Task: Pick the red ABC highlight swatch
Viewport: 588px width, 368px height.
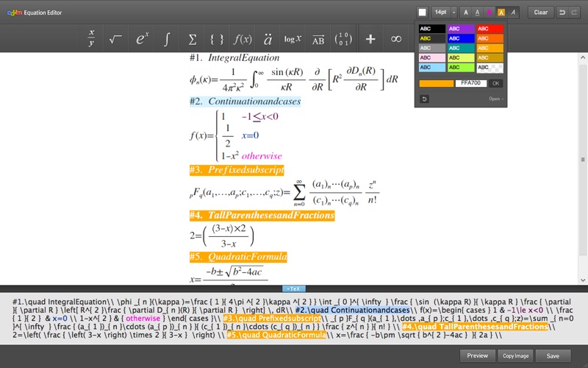Action: point(490,29)
